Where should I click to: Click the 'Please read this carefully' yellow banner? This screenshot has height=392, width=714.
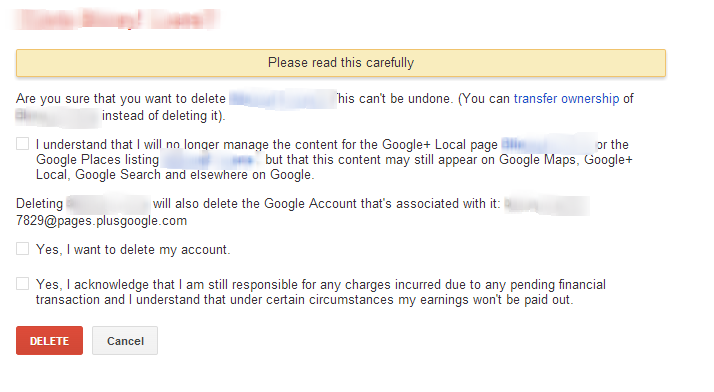pyautogui.click(x=341, y=63)
